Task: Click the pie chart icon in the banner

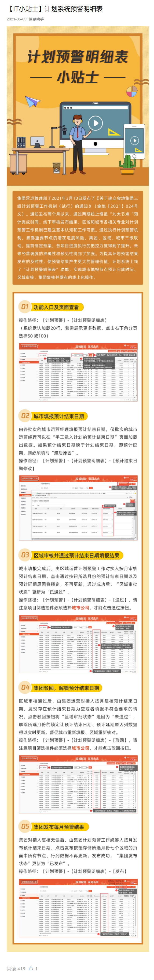Action: pyautogui.click(x=131, y=91)
